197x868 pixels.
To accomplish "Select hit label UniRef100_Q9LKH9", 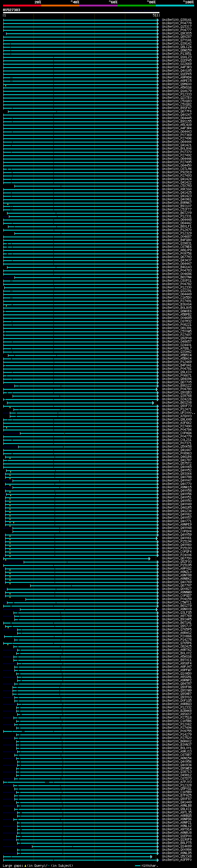I will pyautogui.click(x=176, y=419).
